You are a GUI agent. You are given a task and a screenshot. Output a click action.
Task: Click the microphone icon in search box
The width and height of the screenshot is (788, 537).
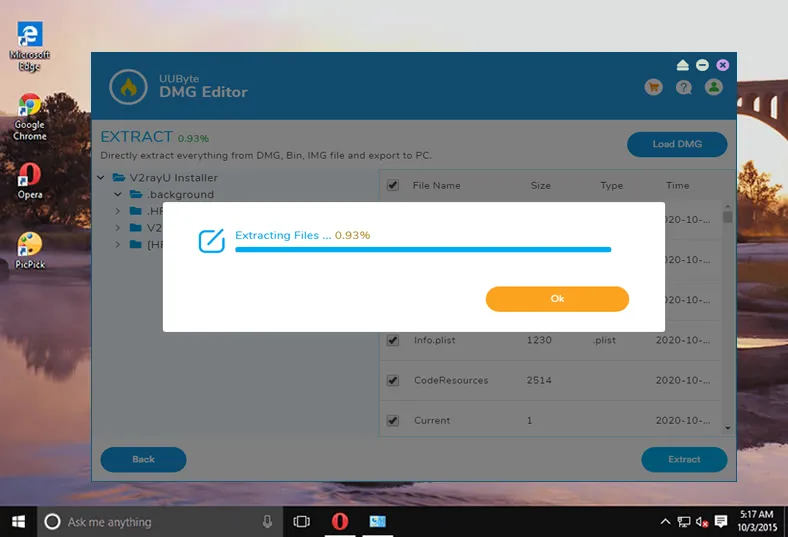[267, 522]
